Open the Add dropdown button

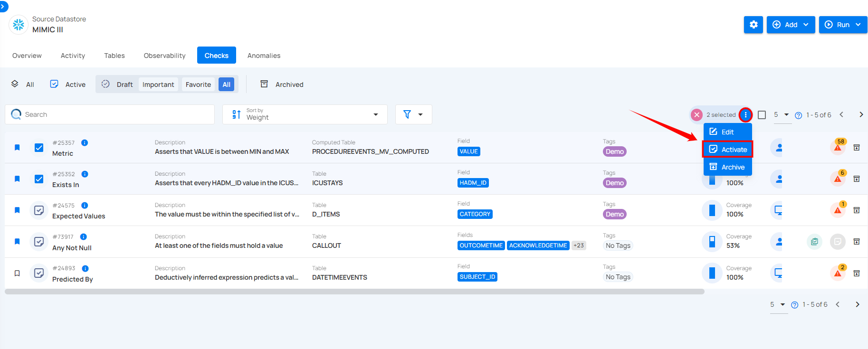791,25
